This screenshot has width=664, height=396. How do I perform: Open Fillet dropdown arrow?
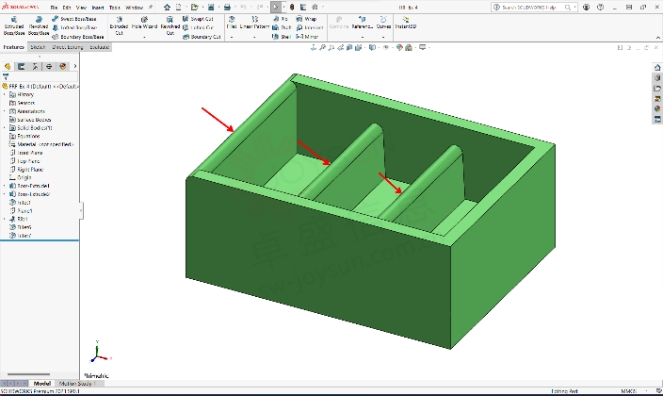point(232,37)
